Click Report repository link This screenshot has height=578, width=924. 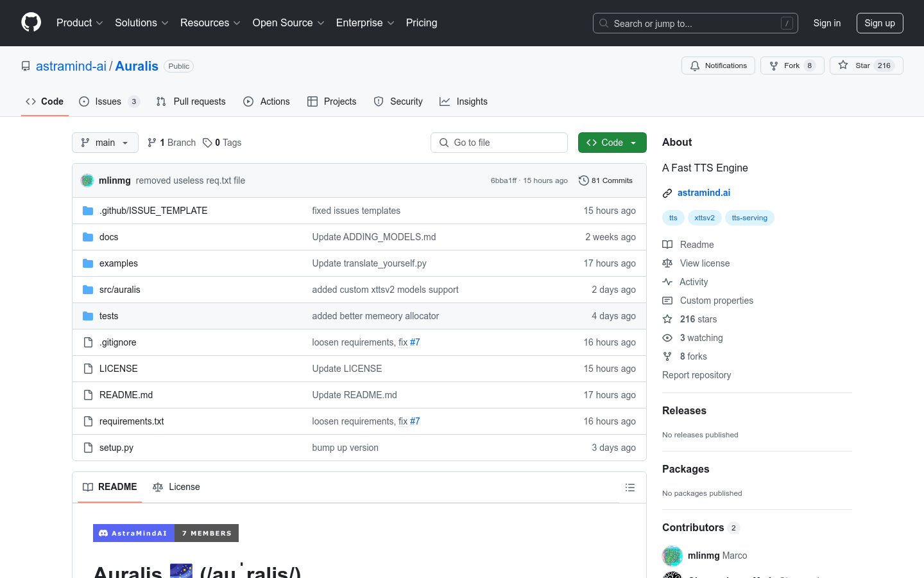(x=696, y=375)
